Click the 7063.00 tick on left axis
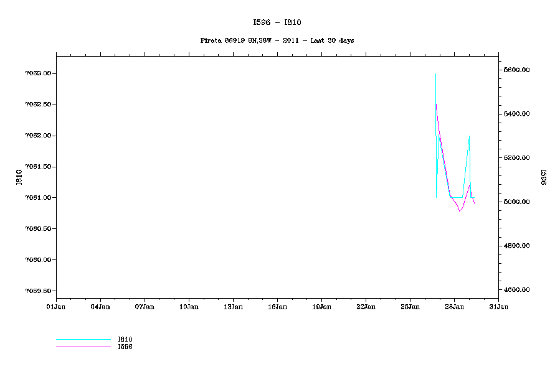 coord(38,73)
